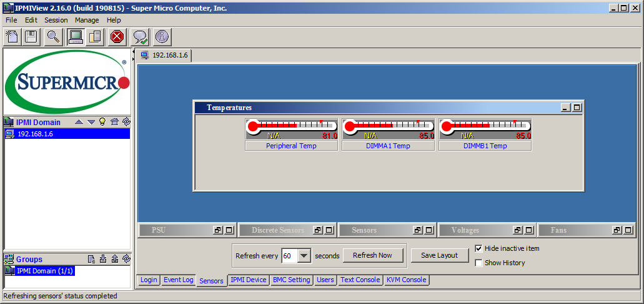The width and height of the screenshot is (644, 304).
Task: Restore the PSU panel
Action: (x=217, y=230)
